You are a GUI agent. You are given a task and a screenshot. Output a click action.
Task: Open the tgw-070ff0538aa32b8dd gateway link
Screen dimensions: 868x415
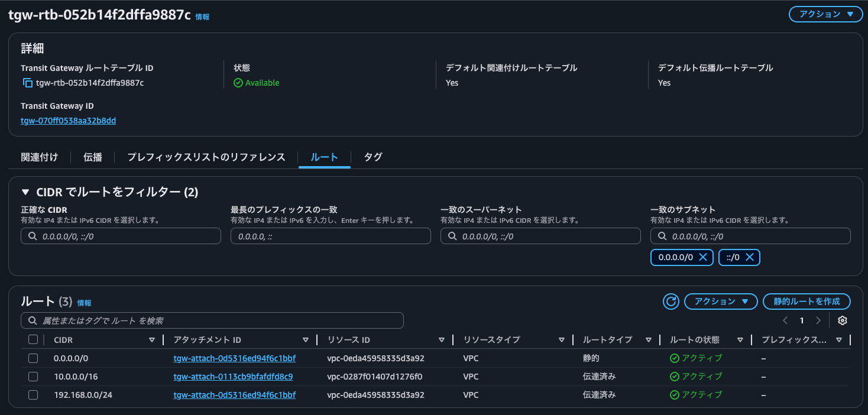tap(68, 120)
